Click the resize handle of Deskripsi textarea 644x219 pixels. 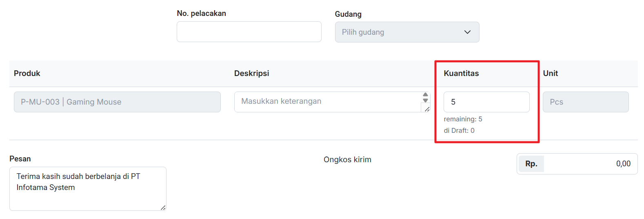[427, 109]
